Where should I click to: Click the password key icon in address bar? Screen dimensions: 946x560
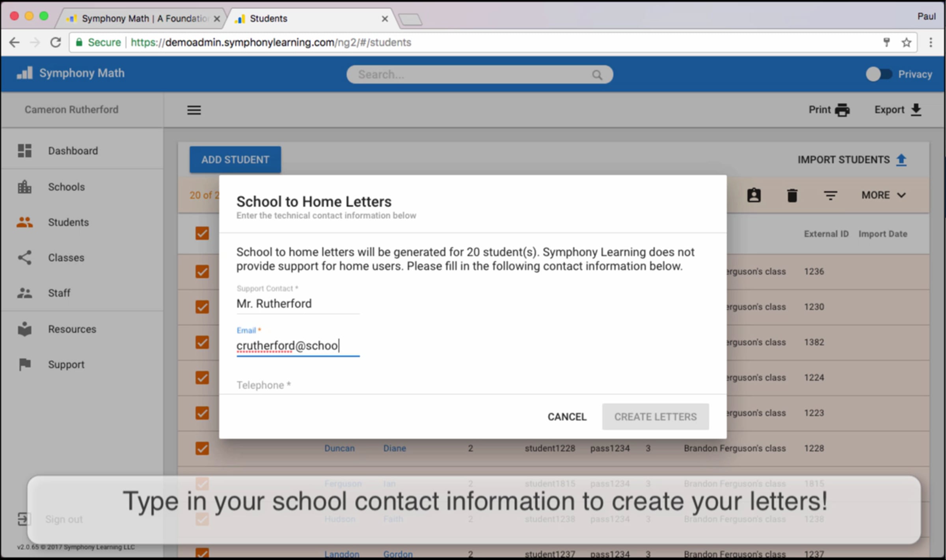point(886,42)
